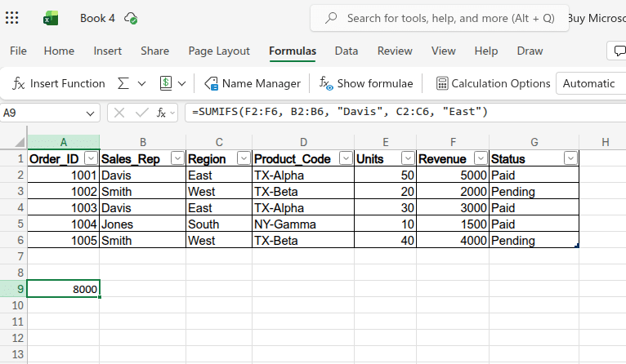This screenshot has height=364, width=626.
Task: Open the Region column filter dropdown
Action: (243, 158)
